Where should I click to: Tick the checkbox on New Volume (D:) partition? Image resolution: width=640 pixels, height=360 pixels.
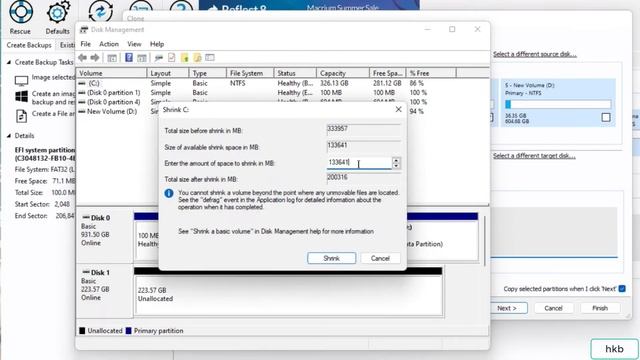tap(606, 118)
